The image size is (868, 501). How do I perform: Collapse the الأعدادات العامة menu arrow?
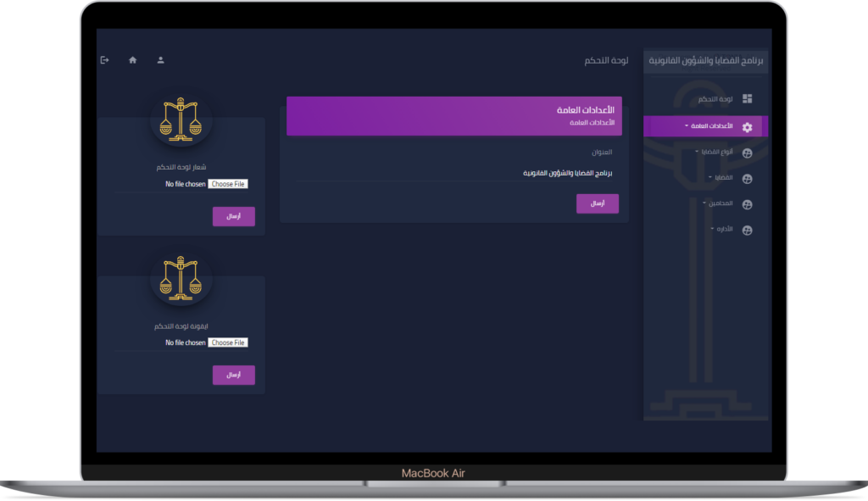click(x=687, y=126)
